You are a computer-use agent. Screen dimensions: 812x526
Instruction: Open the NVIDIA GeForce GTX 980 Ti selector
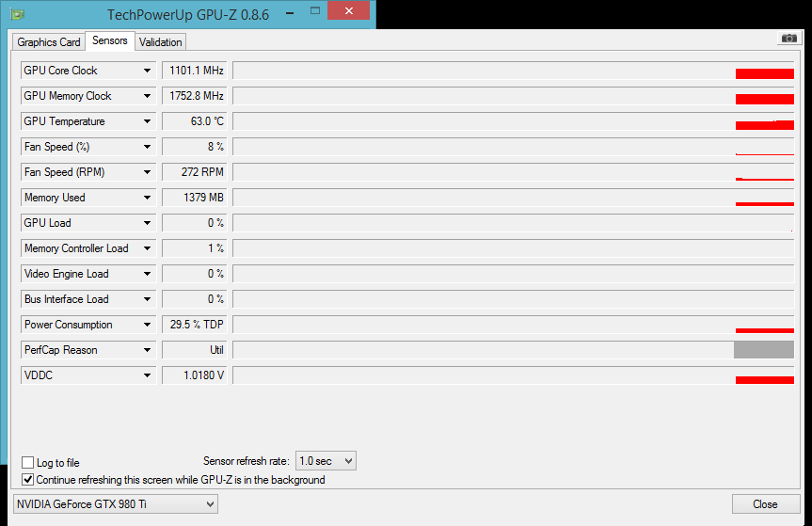[x=116, y=503]
